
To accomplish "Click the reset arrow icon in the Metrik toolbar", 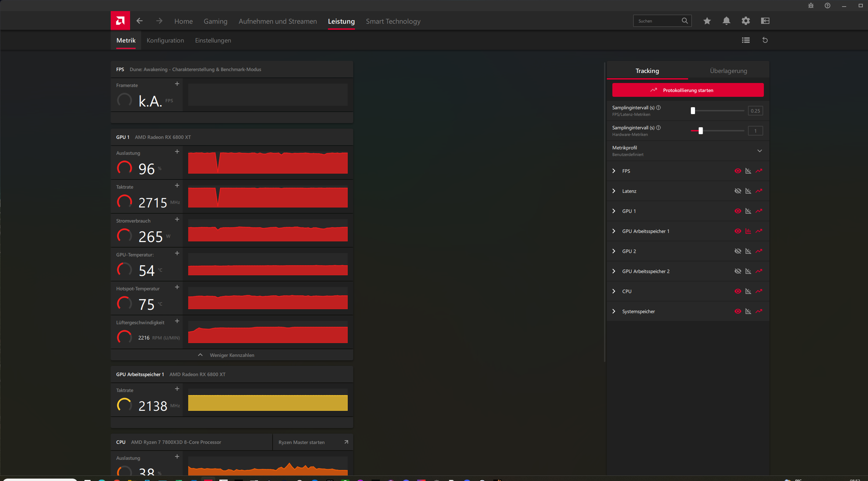I will click(x=765, y=40).
